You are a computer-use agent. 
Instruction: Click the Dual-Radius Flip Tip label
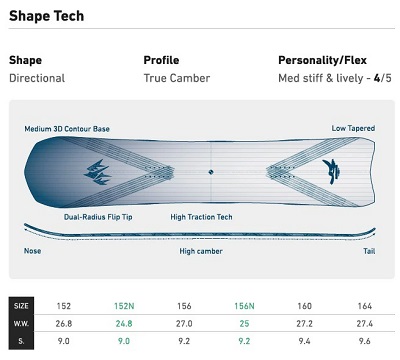[98, 217]
